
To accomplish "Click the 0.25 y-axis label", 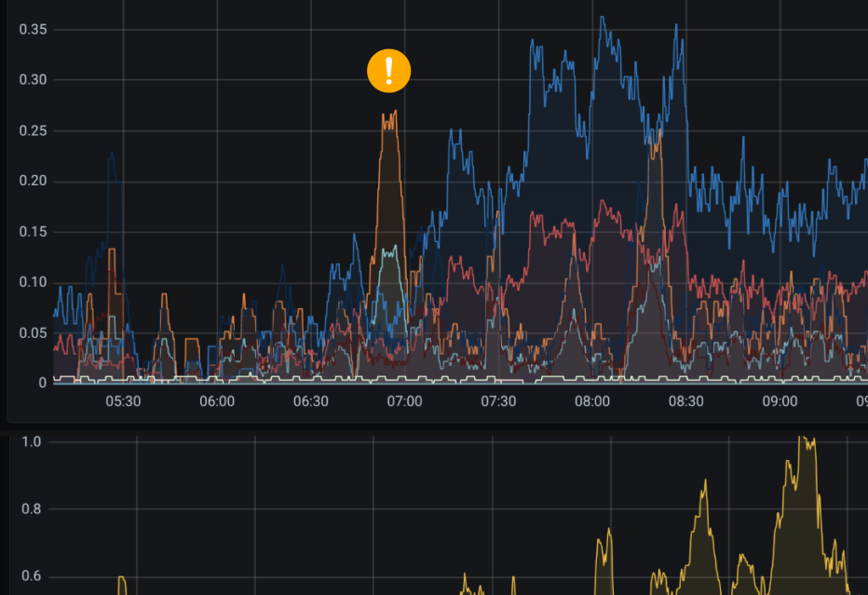I will coord(33,130).
